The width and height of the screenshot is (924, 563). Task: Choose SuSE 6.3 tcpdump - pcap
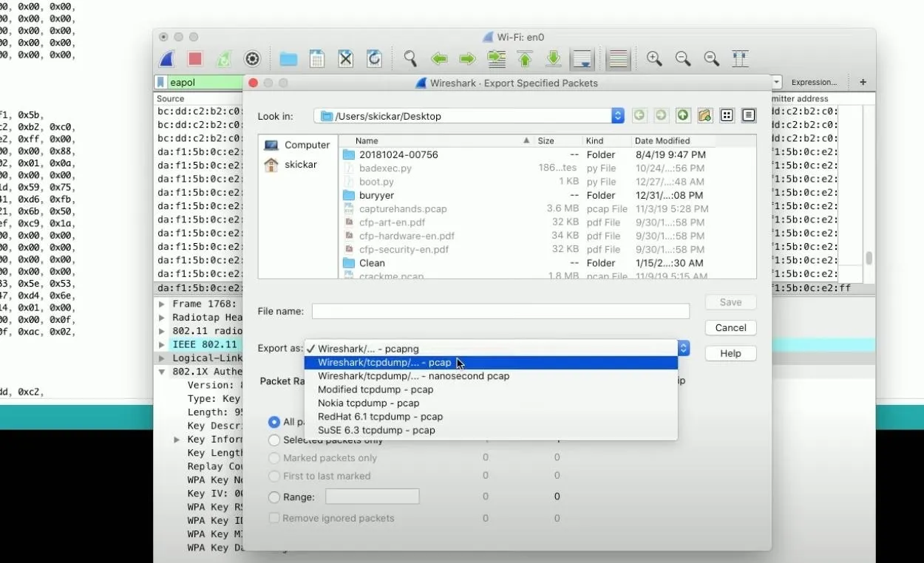coord(491,430)
